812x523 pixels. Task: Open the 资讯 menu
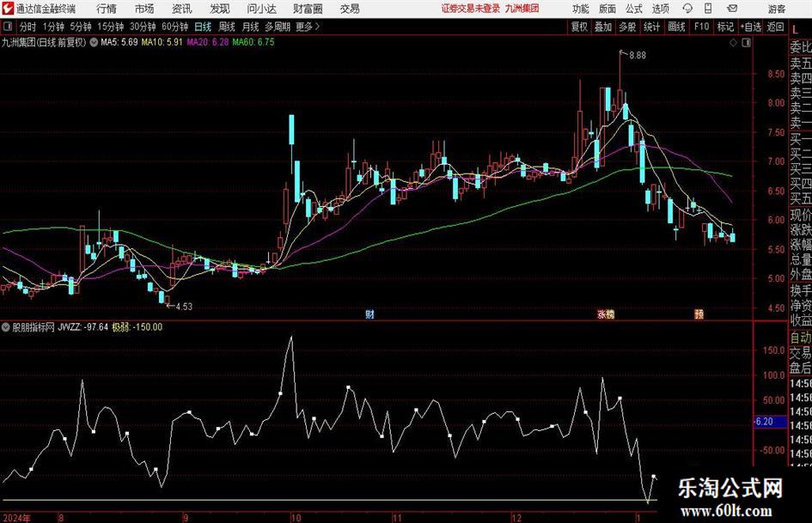click(182, 9)
